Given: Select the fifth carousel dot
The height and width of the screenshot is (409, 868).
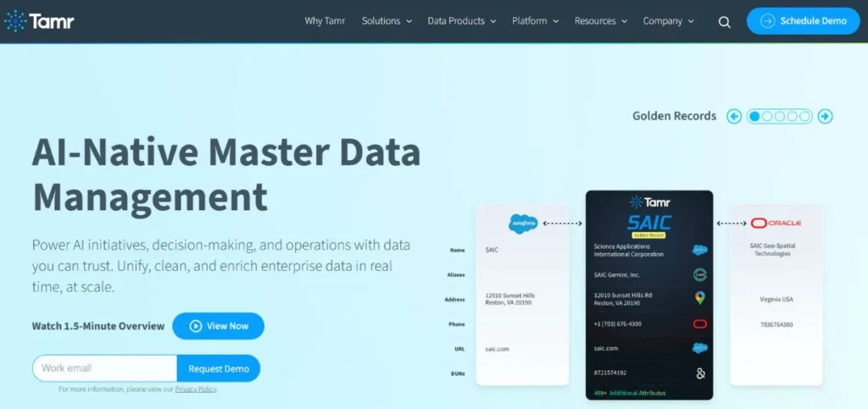Looking at the screenshot, I should [804, 117].
